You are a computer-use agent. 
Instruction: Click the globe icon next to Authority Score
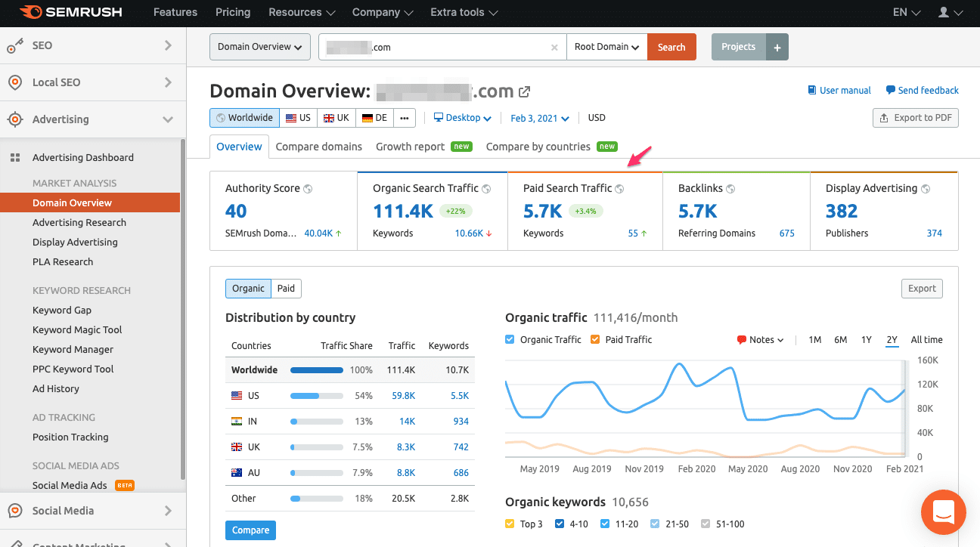[309, 189]
